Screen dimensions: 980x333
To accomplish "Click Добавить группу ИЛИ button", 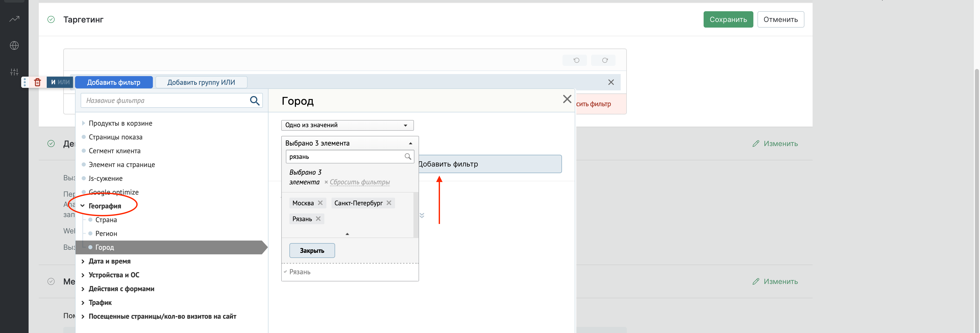I will [x=201, y=82].
